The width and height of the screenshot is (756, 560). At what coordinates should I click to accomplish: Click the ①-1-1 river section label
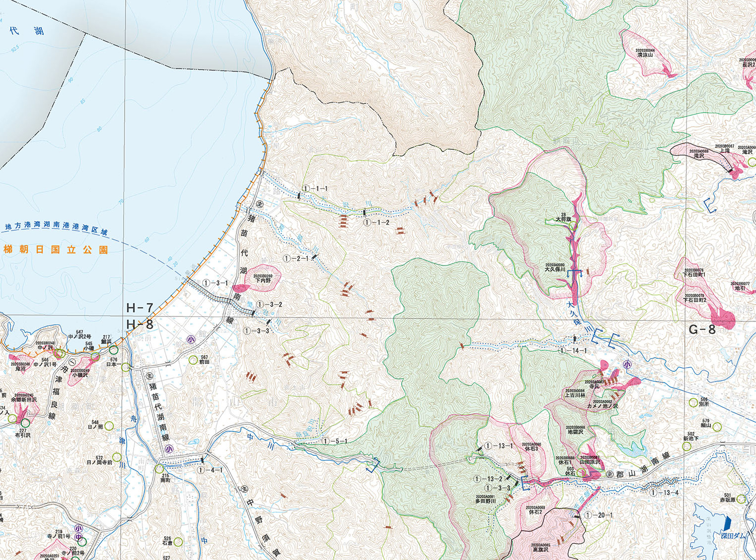point(315,189)
